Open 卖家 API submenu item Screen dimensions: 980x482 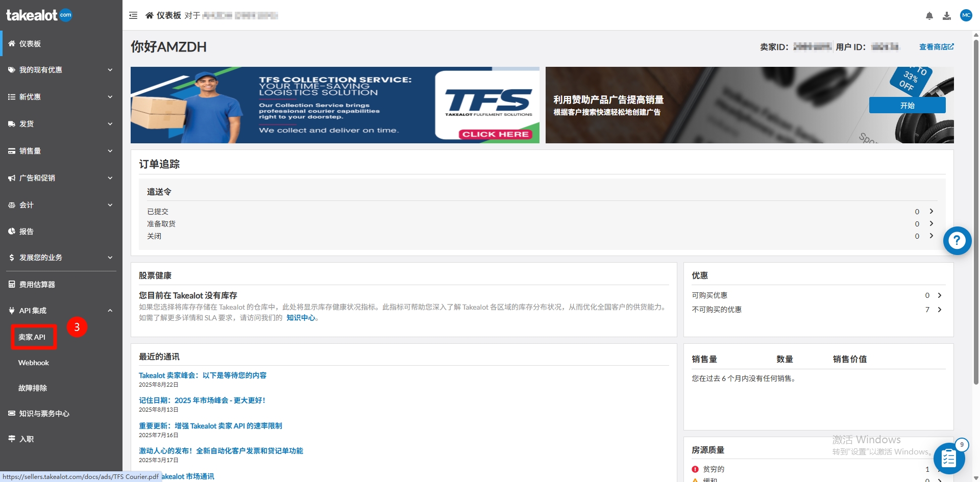[x=32, y=337]
